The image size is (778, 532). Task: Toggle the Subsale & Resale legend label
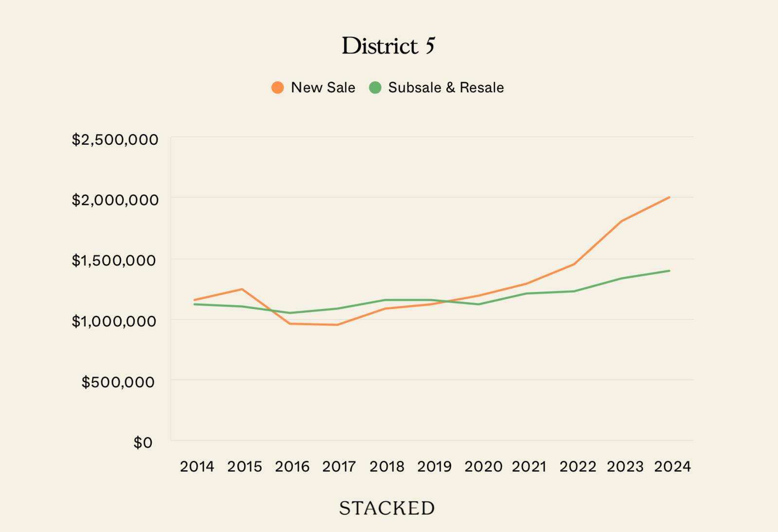446,87
